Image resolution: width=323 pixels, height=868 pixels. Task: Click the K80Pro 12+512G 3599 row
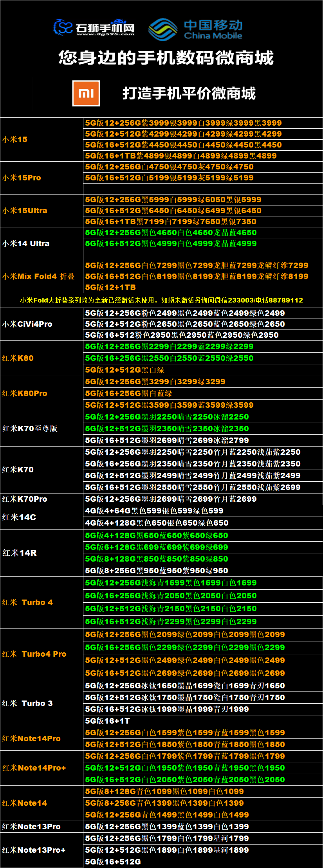(203, 405)
